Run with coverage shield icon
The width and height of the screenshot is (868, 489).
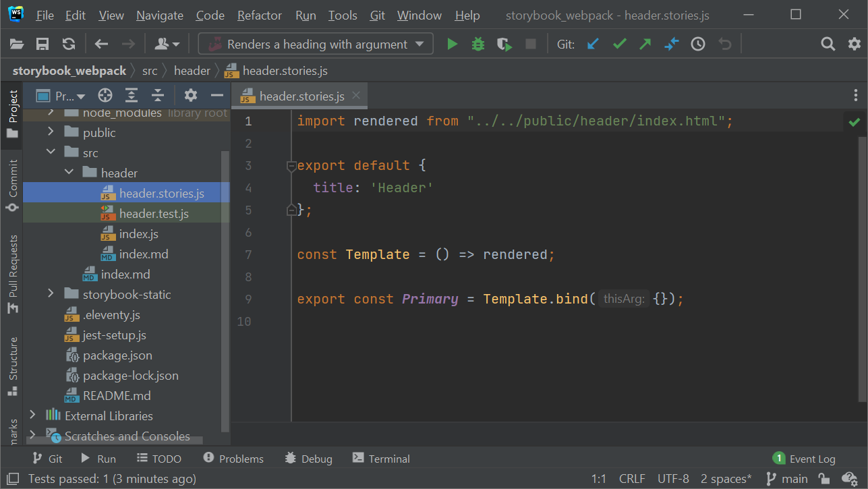(x=504, y=45)
